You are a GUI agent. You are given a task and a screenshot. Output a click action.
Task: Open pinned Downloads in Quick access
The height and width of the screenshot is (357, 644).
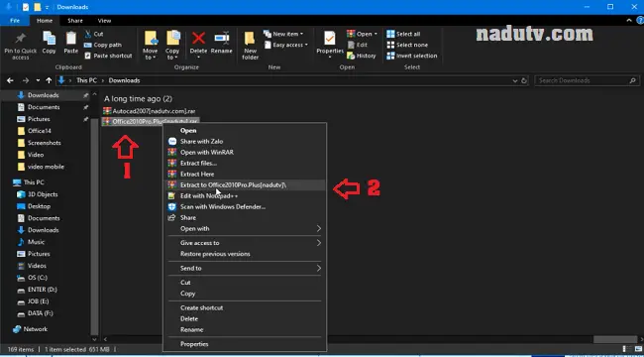[44, 95]
